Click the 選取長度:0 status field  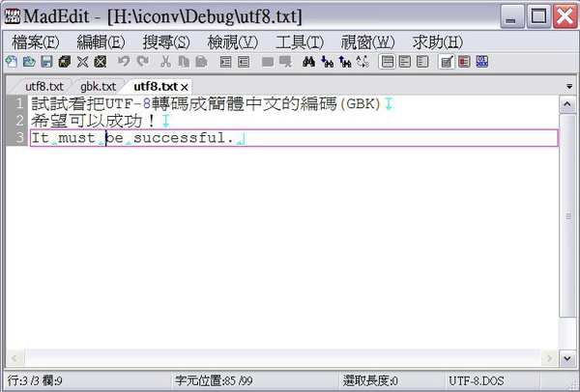coord(370,380)
